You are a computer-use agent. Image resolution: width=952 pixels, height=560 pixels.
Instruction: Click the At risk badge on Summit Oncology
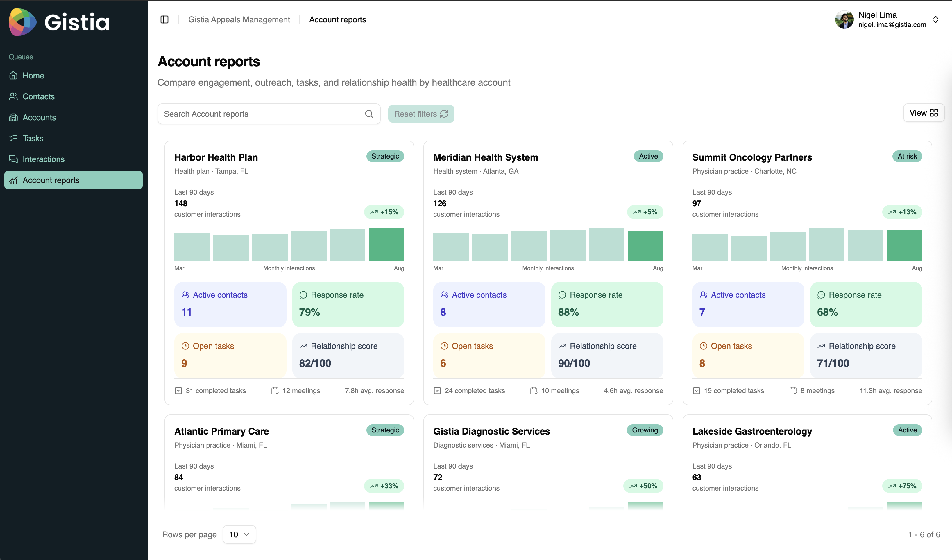pyautogui.click(x=907, y=156)
